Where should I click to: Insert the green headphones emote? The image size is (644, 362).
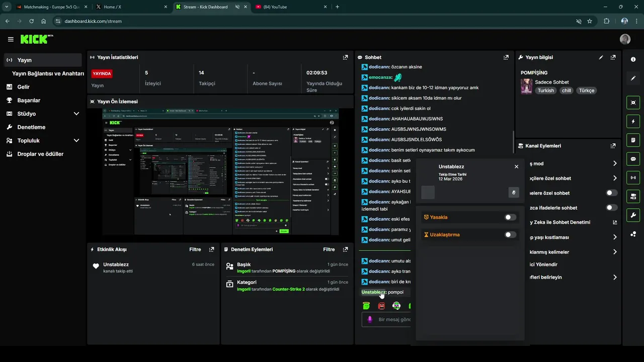pyautogui.click(x=396, y=306)
